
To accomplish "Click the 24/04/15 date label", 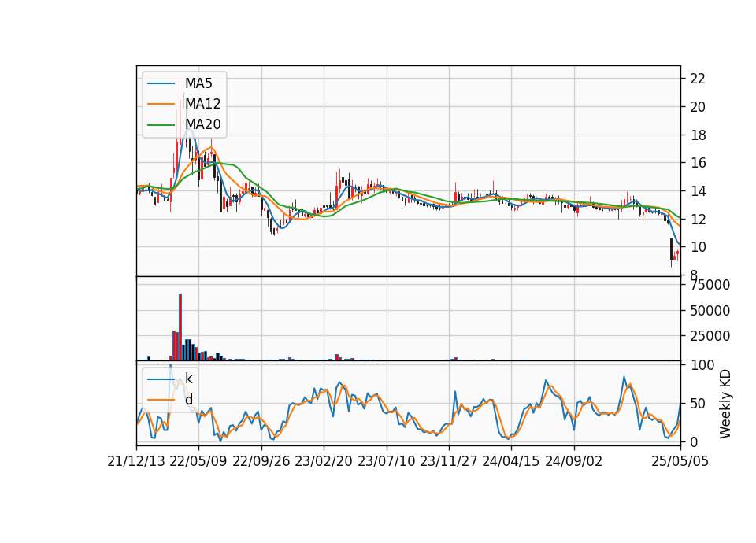I will (x=511, y=462).
